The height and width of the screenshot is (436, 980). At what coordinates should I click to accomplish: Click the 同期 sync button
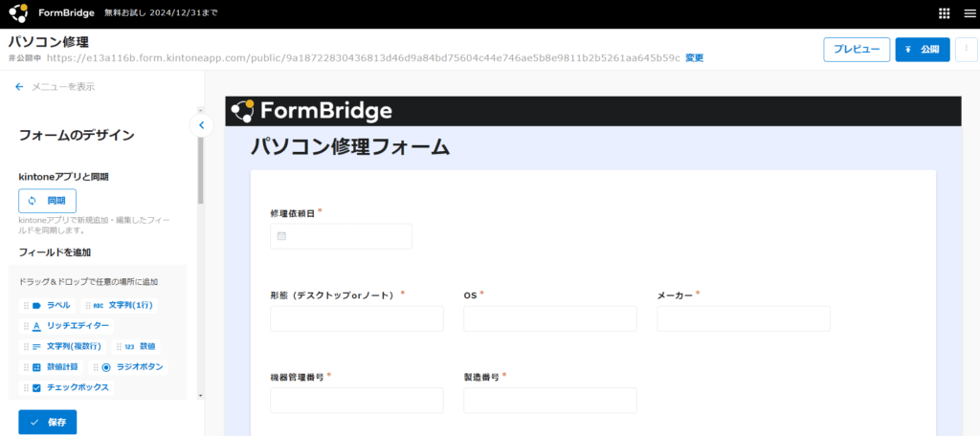[x=47, y=201]
